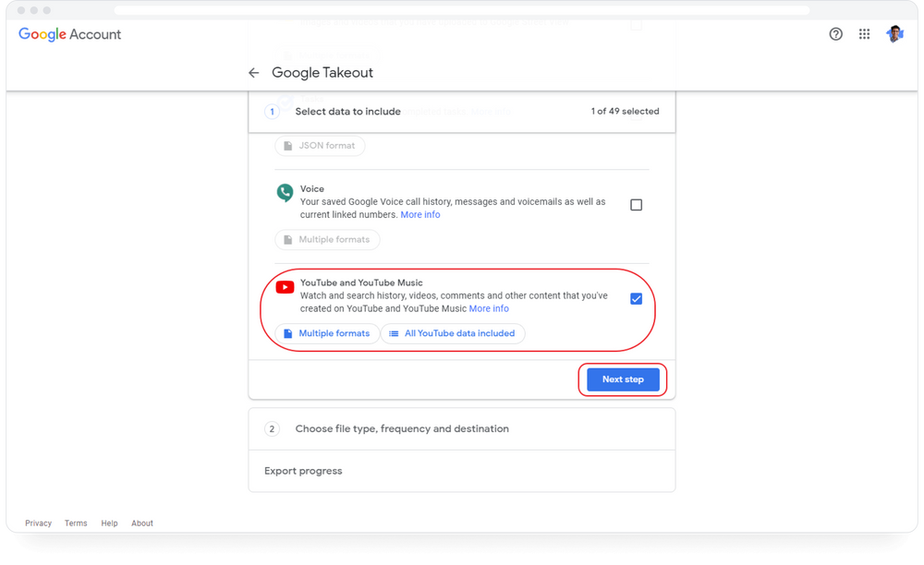924x565 pixels.
Task: Click the list icon in All YouTube data included
Action: click(393, 333)
